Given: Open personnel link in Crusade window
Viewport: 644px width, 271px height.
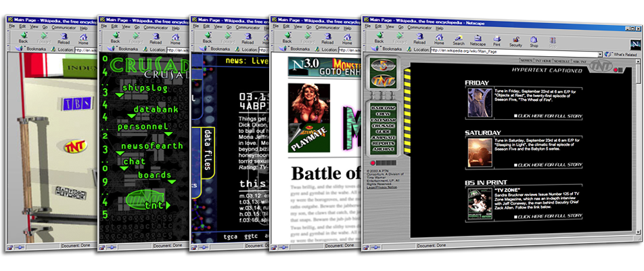Looking at the screenshot, I should 143,127.
